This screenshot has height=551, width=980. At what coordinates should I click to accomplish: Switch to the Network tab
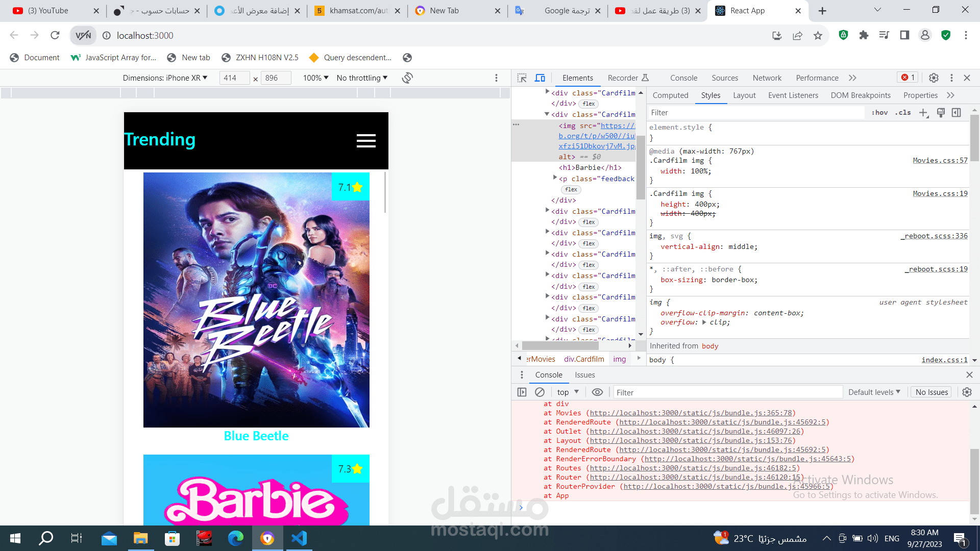tap(767, 78)
